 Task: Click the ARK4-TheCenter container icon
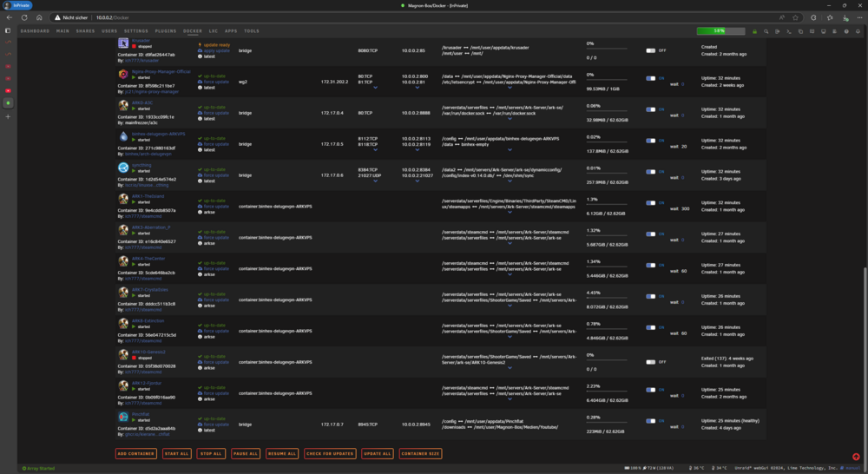pos(123,260)
